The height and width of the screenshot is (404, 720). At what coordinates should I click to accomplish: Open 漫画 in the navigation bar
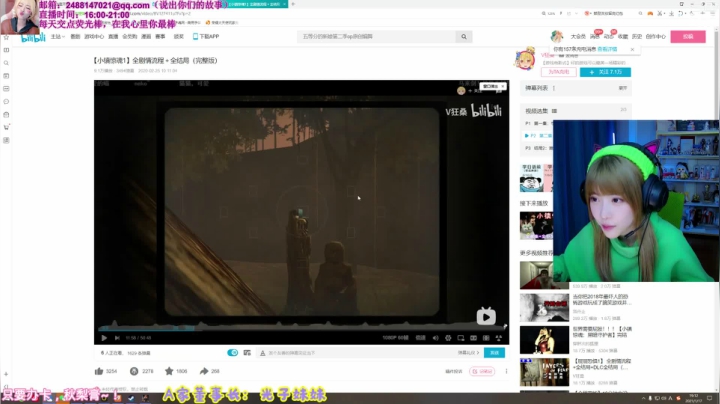tap(146, 36)
